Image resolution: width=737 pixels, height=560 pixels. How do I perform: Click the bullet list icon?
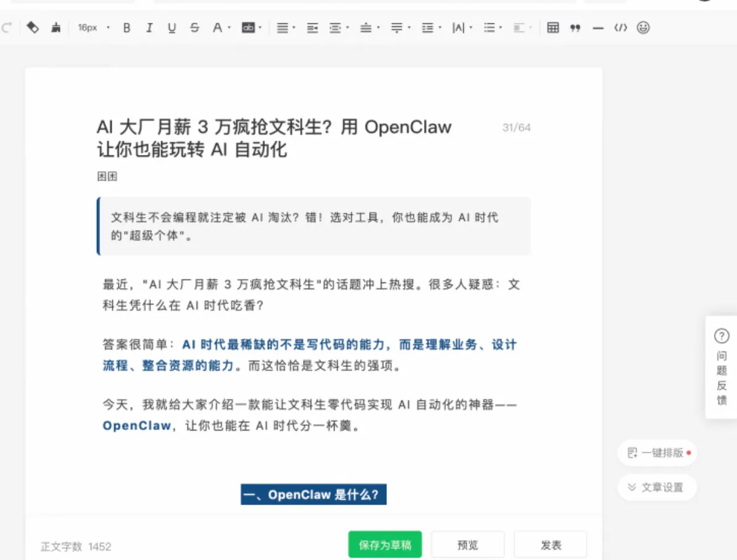pyautogui.click(x=489, y=28)
